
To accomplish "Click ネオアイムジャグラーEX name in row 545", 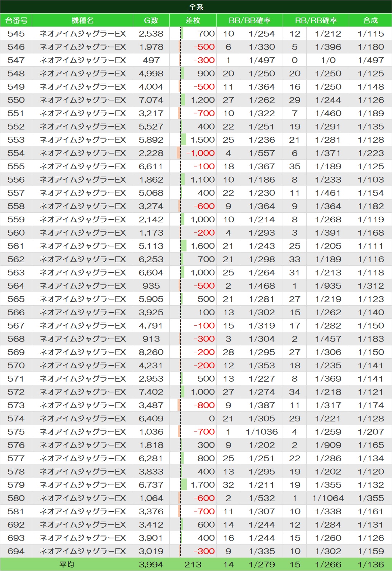I will (x=82, y=34).
